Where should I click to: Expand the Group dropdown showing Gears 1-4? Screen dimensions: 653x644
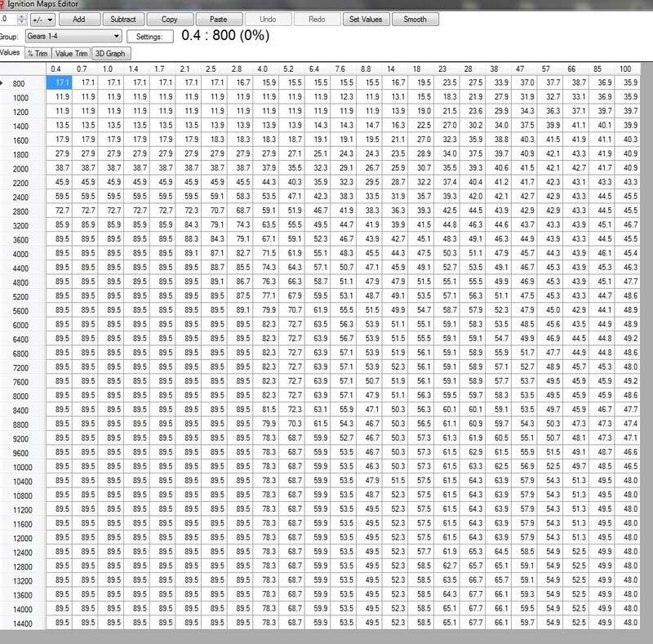[x=73, y=36]
